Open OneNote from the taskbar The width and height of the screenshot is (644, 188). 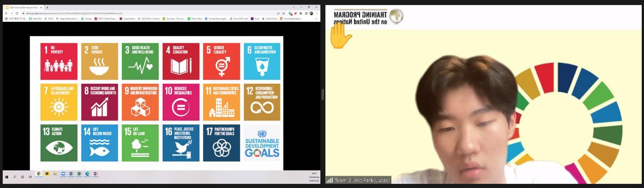[x=95, y=173]
